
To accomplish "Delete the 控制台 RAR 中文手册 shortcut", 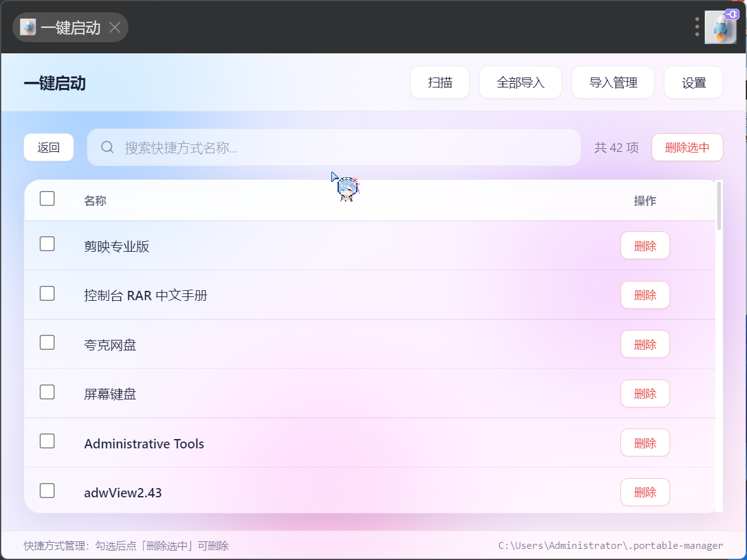I will [x=645, y=295].
